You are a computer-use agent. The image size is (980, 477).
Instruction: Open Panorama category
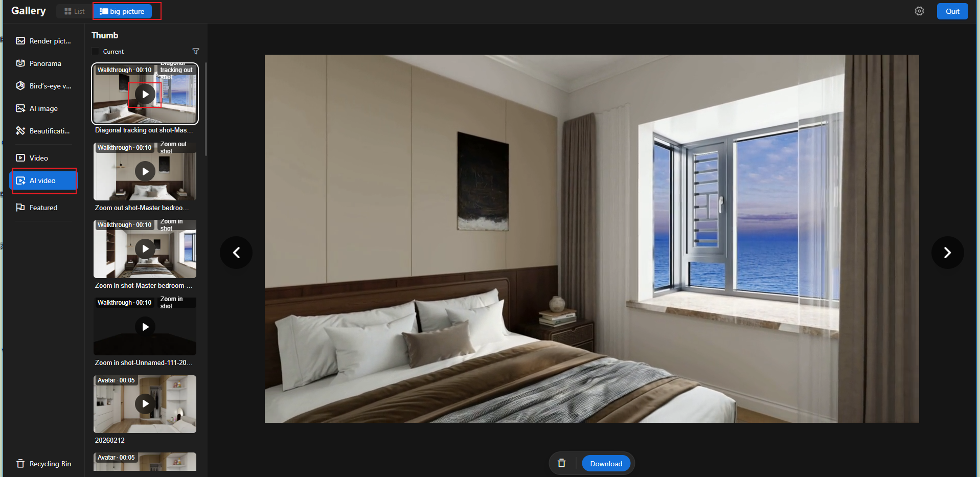coord(45,63)
